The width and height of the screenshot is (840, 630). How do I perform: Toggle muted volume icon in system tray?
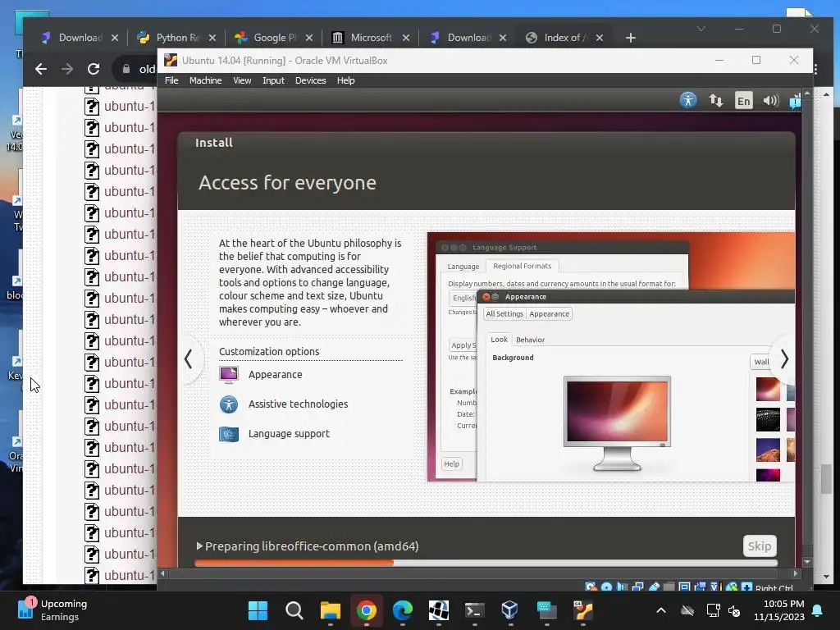pos(734,610)
